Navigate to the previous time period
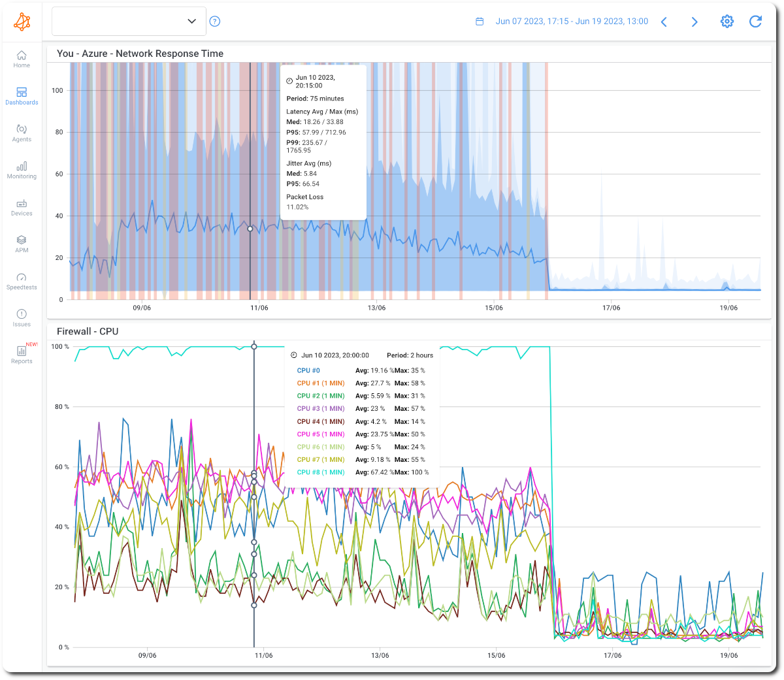Screen dimensions: 784x680 664,22
